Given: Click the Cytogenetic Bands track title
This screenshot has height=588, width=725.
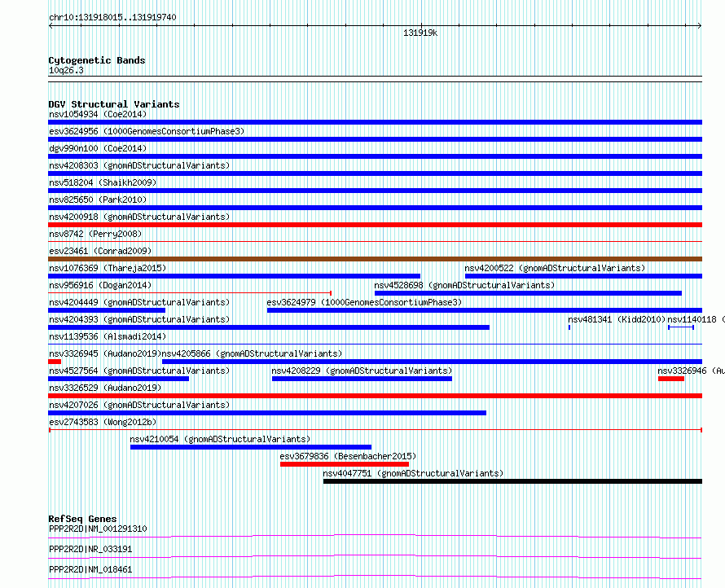Looking at the screenshot, I should point(97,60).
